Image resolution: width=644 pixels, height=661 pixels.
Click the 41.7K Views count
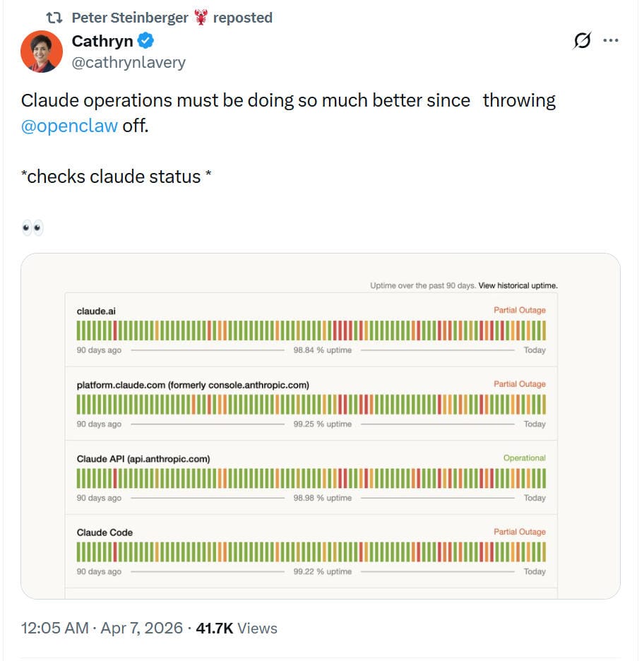(237, 628)
